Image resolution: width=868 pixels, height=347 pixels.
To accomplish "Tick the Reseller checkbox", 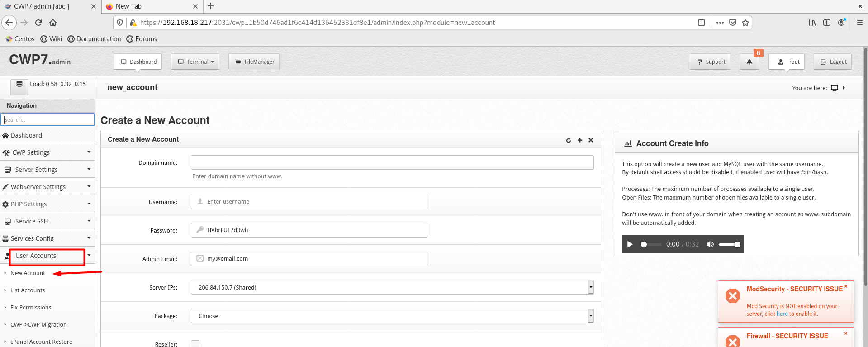I will coord(195,344).
